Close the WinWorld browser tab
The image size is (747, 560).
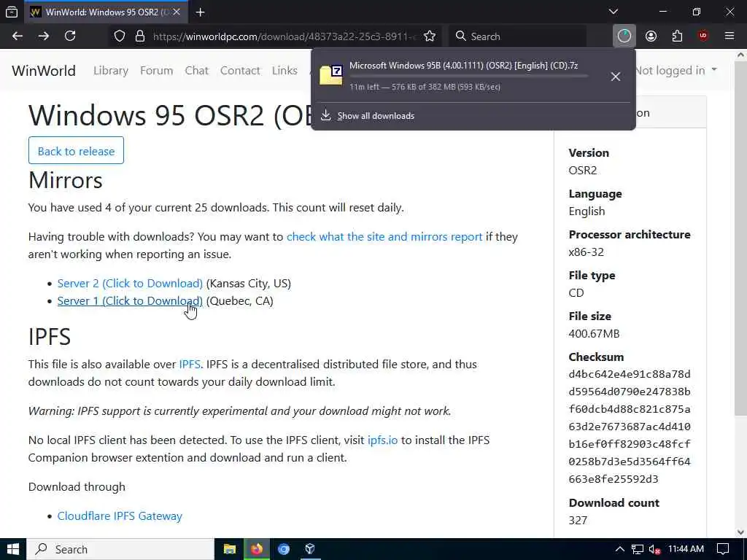pyautogui.click(x=177, y=12)
